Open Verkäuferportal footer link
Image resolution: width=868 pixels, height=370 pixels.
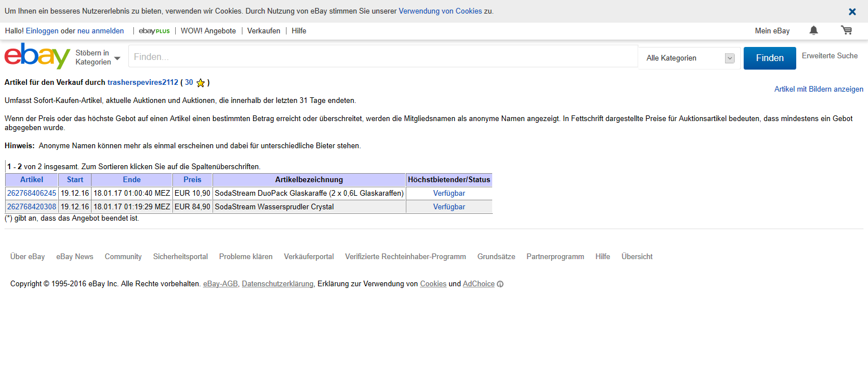pos(309,257)
